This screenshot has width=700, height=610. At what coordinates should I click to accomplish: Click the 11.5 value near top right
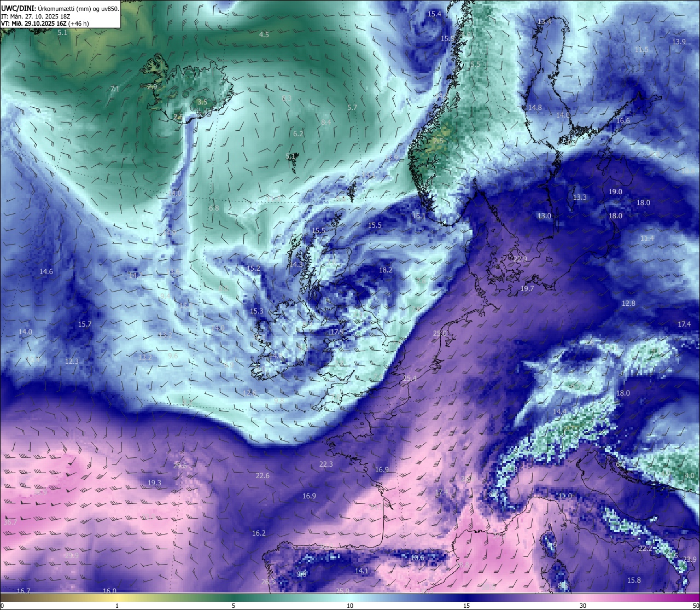(641, 49)
